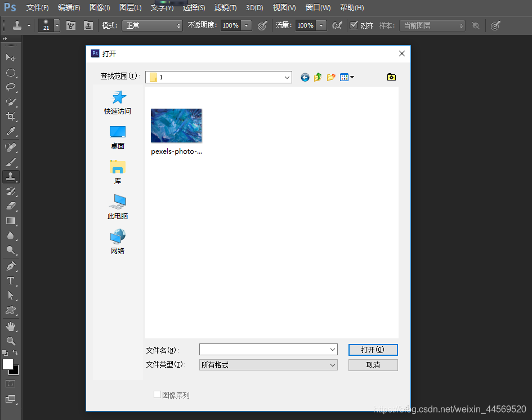The width and height of the screenshot is (532, 420).
Task: Open the Brush panel toggle
Action: [70, 25]
